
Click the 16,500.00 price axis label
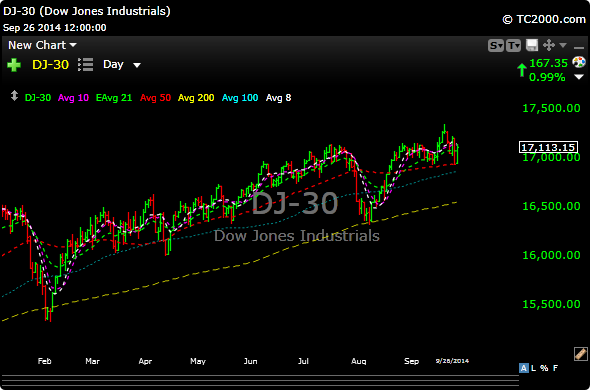[551, 206]
